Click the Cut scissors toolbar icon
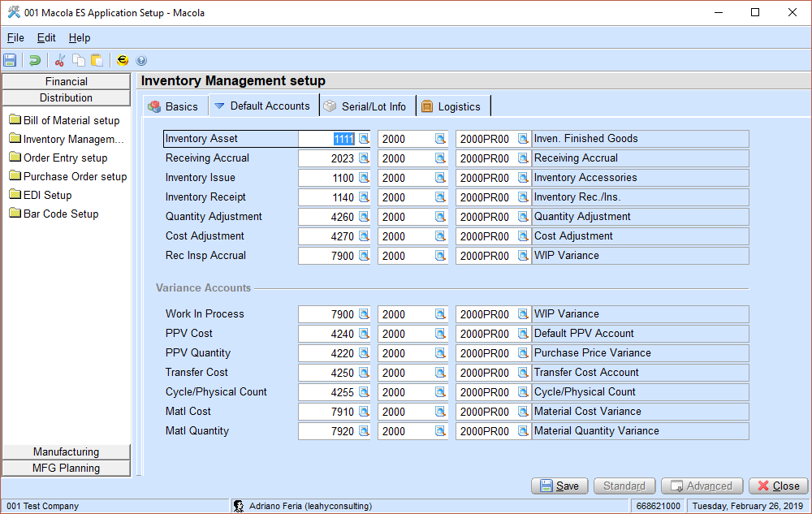Screen dimensions: 812x514 pos(60,60)
